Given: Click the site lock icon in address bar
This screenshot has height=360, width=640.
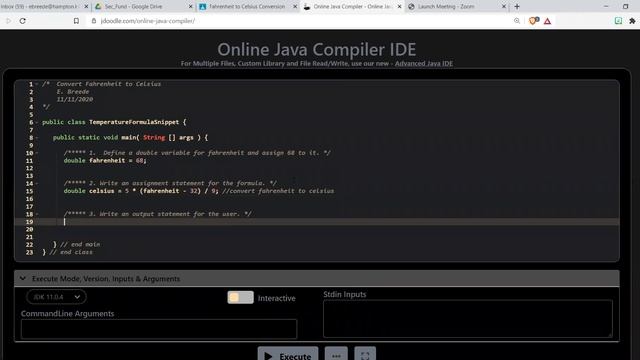Looking at the screenshot, I should pyautogui.click(x=93, y=21).
